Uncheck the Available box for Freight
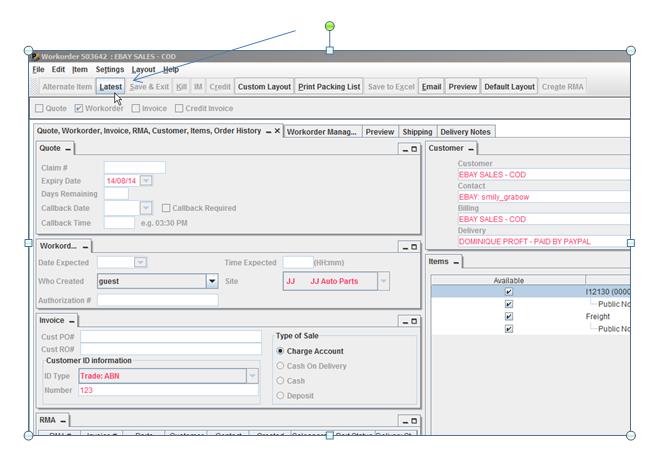Viewport: 648px width, 460px height. point(508,317)
